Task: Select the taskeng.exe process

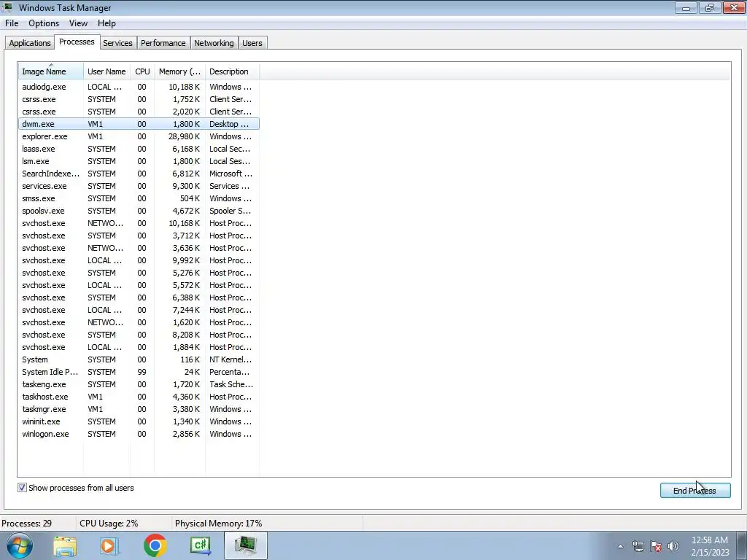Action: pyautogui.click(x=139, y=384)
